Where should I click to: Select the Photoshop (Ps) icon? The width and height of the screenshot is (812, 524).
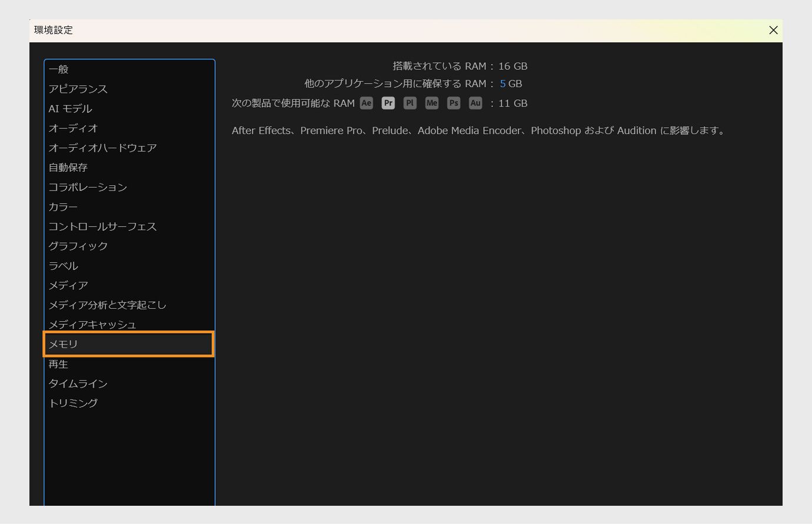pos(453,103)
